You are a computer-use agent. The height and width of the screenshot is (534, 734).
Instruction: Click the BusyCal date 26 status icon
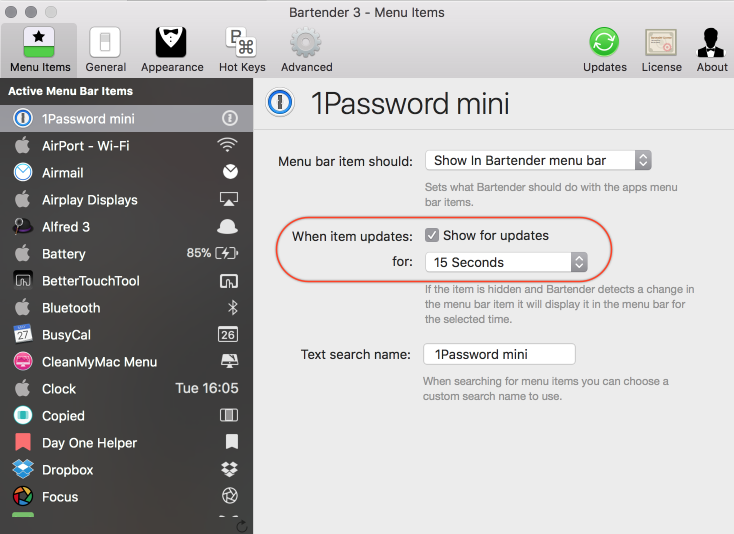coord(228,335)
